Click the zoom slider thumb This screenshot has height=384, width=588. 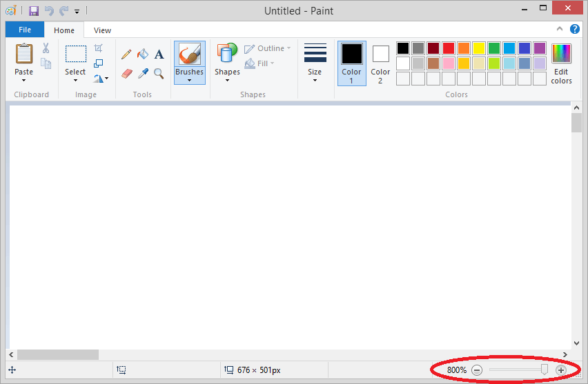(x=545, y=370)
